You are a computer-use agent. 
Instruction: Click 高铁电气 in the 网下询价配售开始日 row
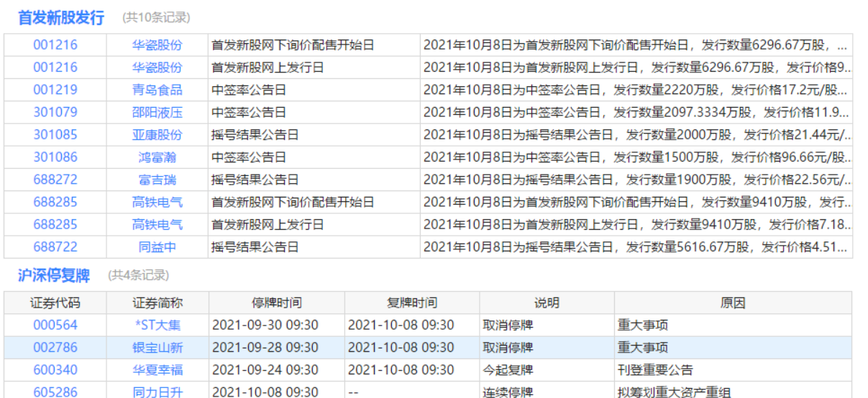point(157,203)
